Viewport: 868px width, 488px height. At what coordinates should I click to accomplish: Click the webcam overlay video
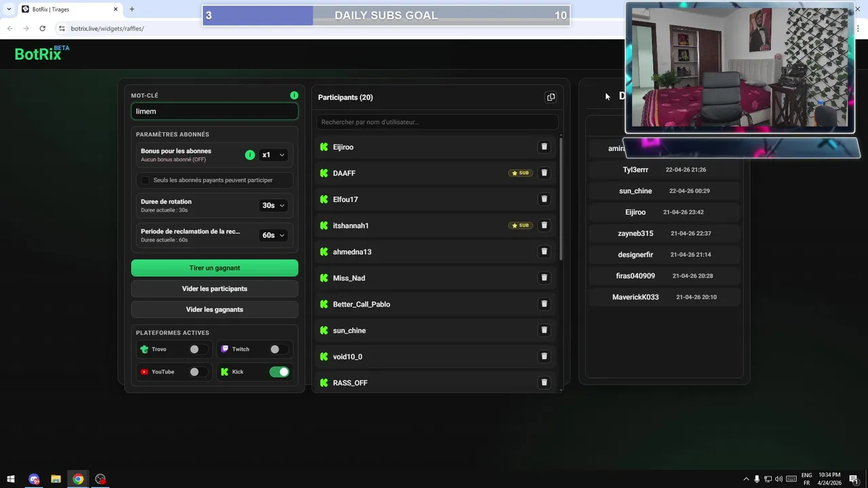pos(739,68)
